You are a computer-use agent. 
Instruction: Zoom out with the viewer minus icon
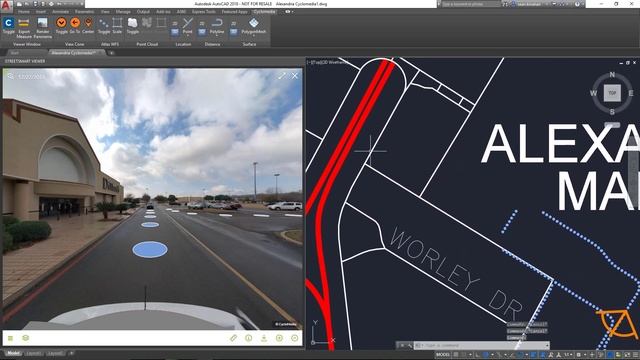[x=295, y=338]
